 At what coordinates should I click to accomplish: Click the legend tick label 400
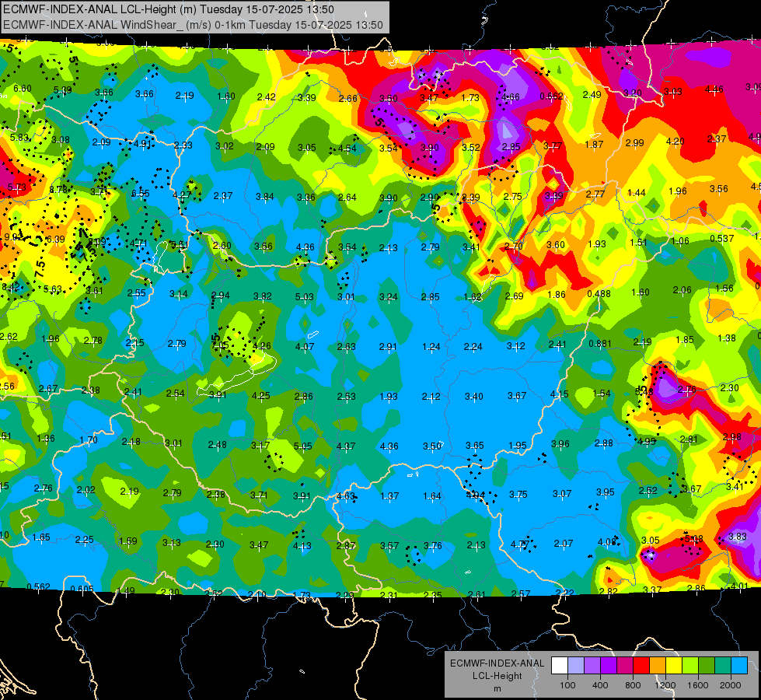point(600,685)
